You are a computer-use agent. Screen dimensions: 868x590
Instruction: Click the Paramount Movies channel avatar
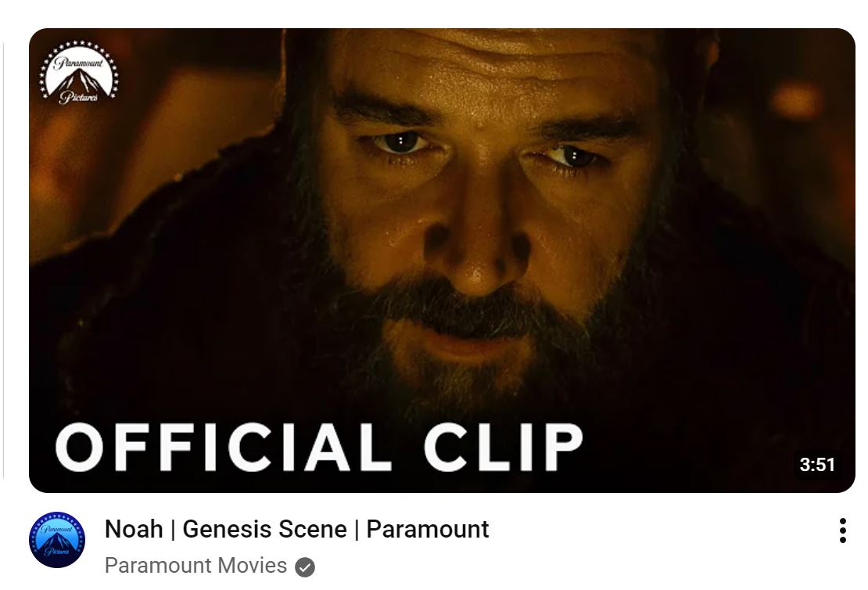[x=57, y=540]
